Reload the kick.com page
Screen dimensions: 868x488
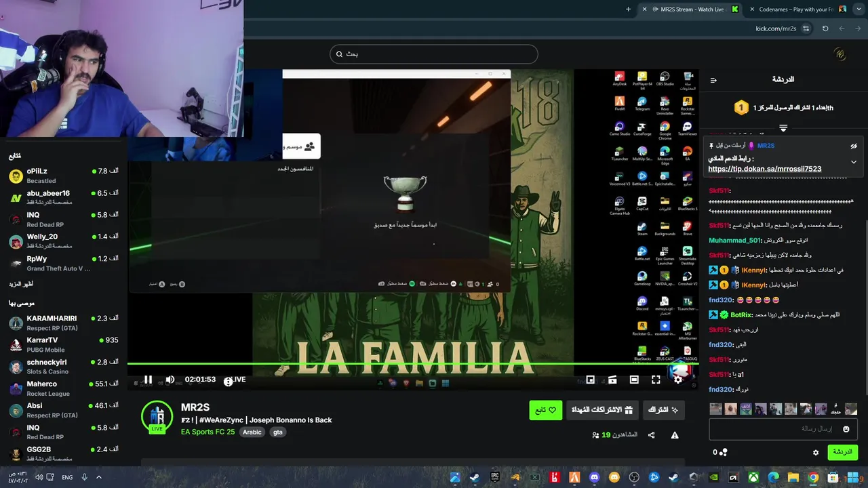825,28
